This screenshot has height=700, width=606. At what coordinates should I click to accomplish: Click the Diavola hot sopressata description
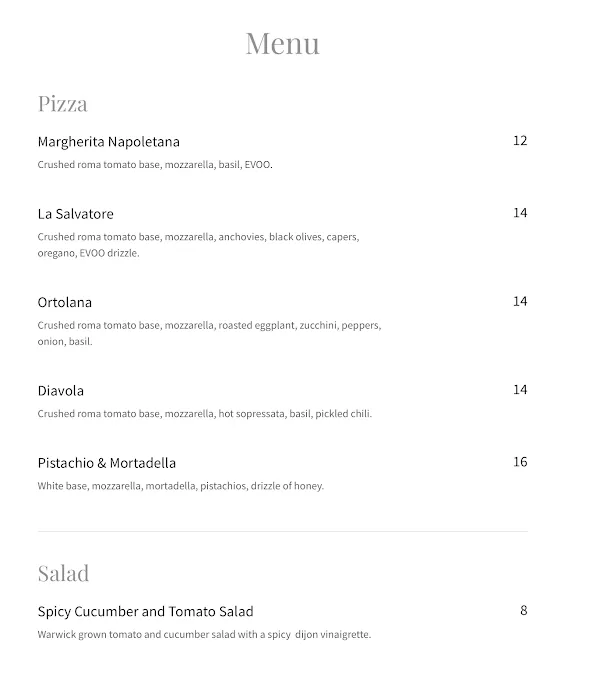204,414
